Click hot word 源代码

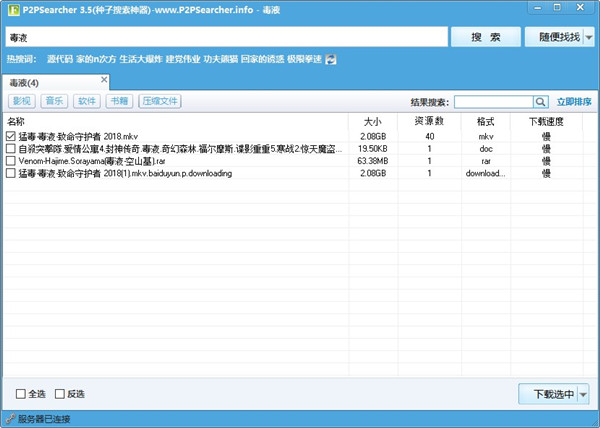[60, 59]
